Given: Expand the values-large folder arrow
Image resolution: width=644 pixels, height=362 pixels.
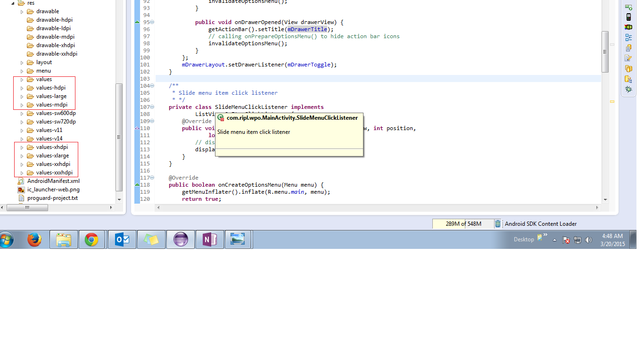Looking at the screenshot, I should point(22,96).
